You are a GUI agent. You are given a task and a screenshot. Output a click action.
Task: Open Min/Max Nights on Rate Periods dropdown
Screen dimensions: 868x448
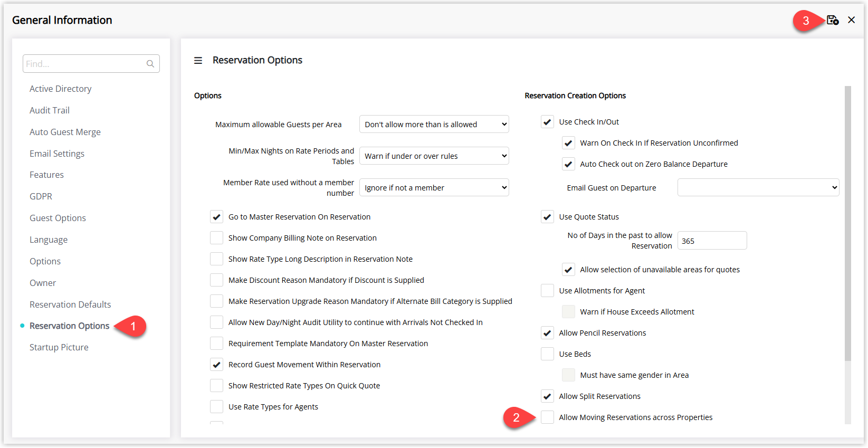tap(434, 156)
